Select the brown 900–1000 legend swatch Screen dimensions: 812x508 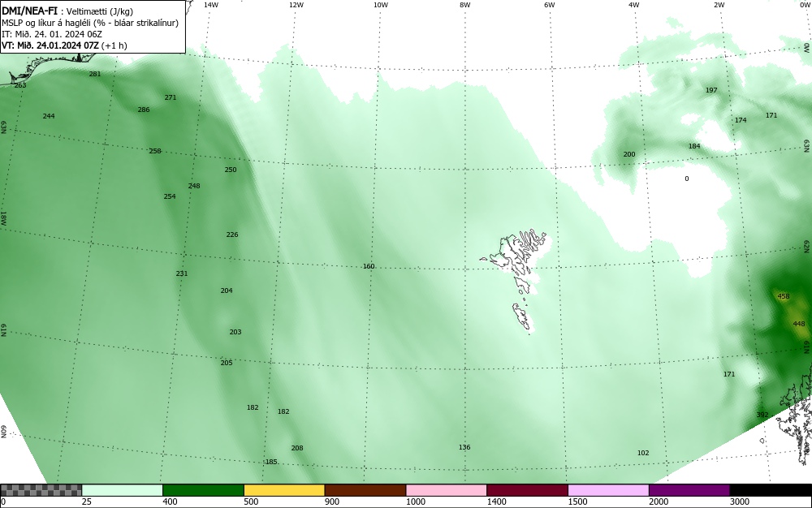click(x=365, y=490)
